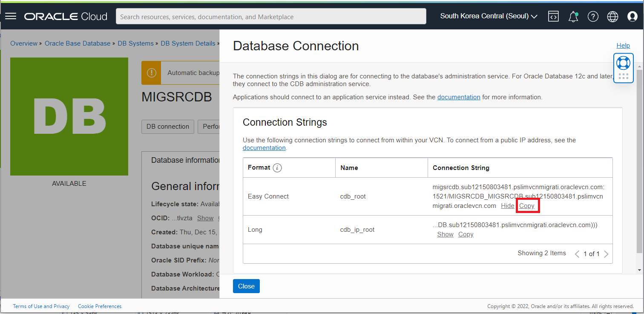644x314 pixels.
Task: Open the hamburger navigation menu
Action: pos(11,16)
